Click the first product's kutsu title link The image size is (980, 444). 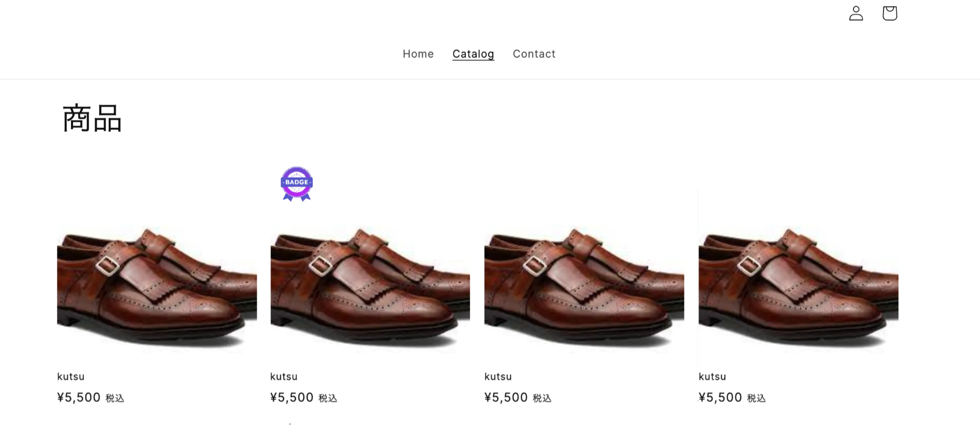(71, 376)
